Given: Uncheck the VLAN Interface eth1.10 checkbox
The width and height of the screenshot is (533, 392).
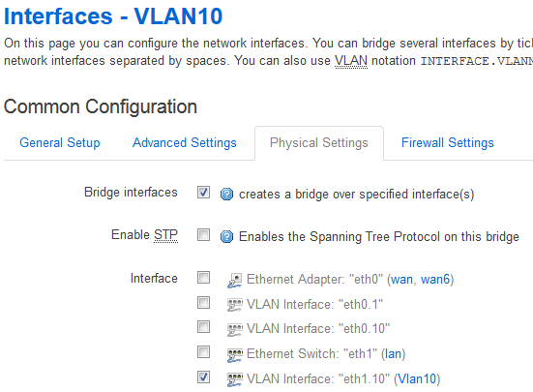Looking at the screenshot, I should tap(203, 377).
